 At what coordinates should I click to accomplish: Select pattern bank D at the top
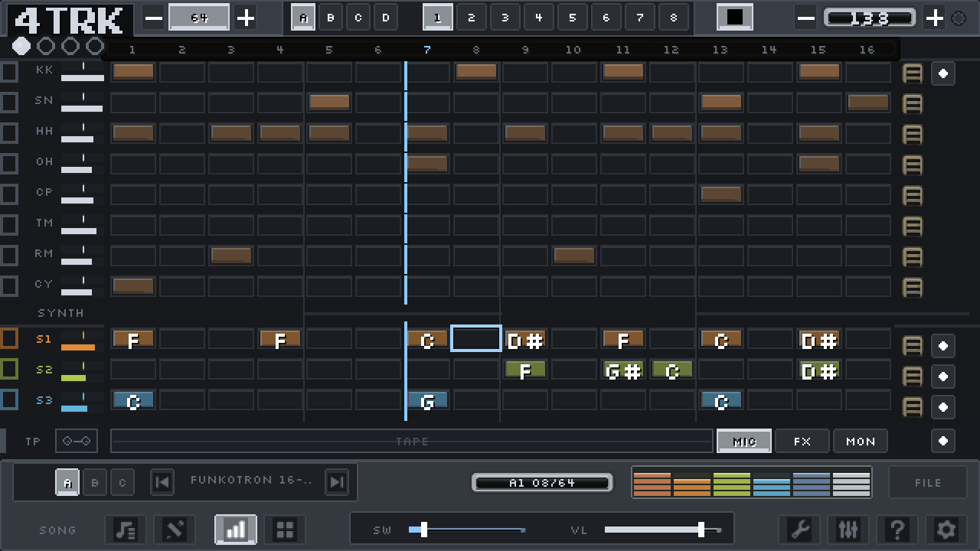tap(386, 18)
